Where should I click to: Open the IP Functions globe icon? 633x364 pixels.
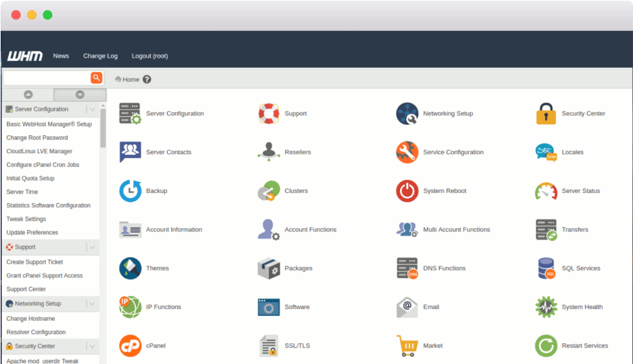coord(130,307)
